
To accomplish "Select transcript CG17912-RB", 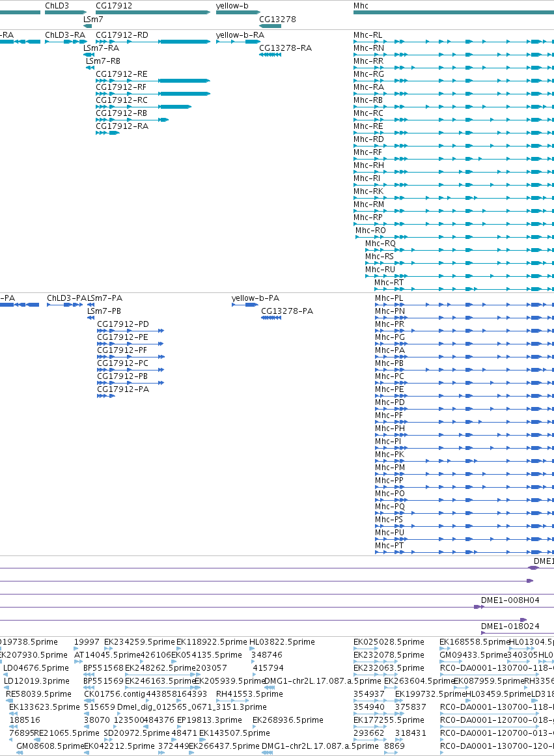I will (x=122, y=113).
